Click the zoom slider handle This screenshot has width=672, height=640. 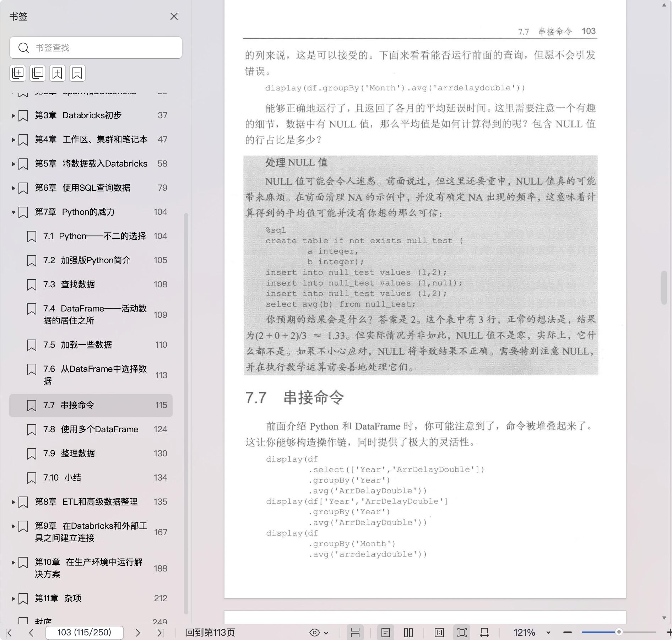coord(619,632)
